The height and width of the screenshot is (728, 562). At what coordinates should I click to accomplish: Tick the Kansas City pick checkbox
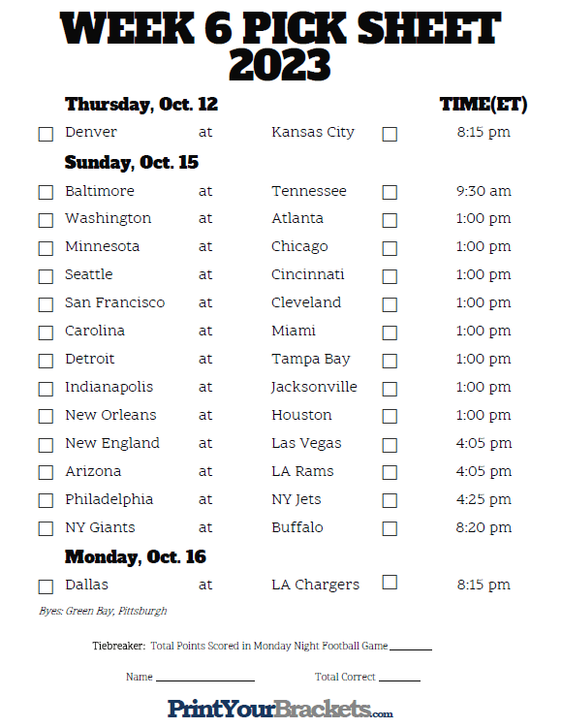click(x=390, y=134)
